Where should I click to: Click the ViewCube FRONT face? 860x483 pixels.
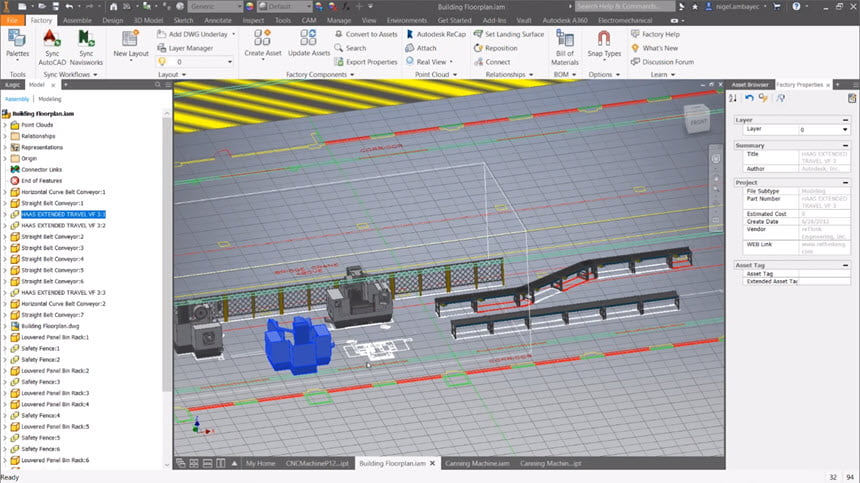(698, 121)
